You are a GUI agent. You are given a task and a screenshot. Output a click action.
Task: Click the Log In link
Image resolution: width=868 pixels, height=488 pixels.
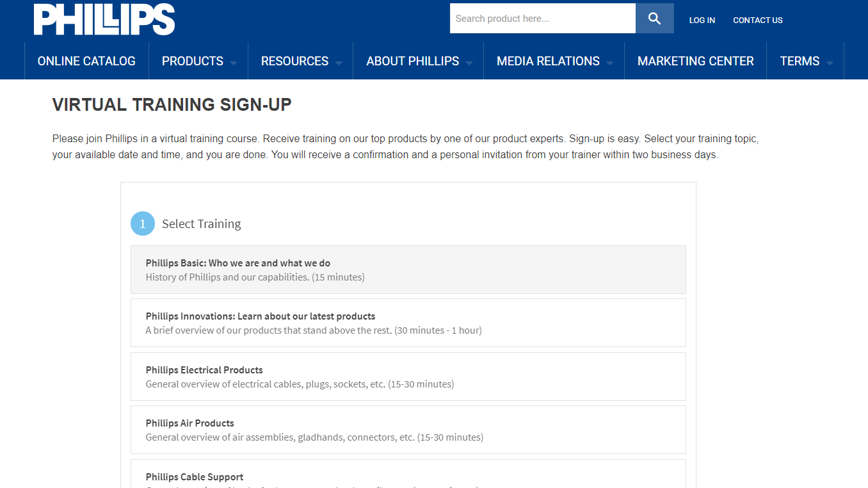tap(702, 20)
